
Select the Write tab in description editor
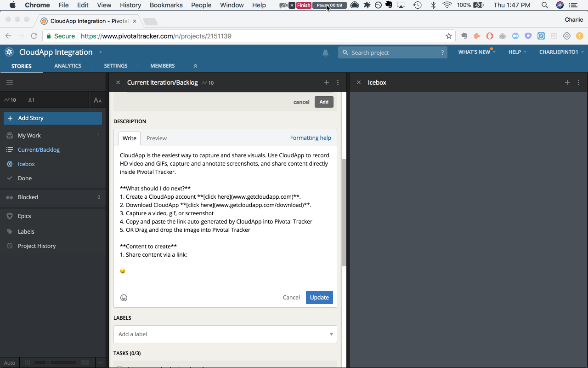point(130,138)
